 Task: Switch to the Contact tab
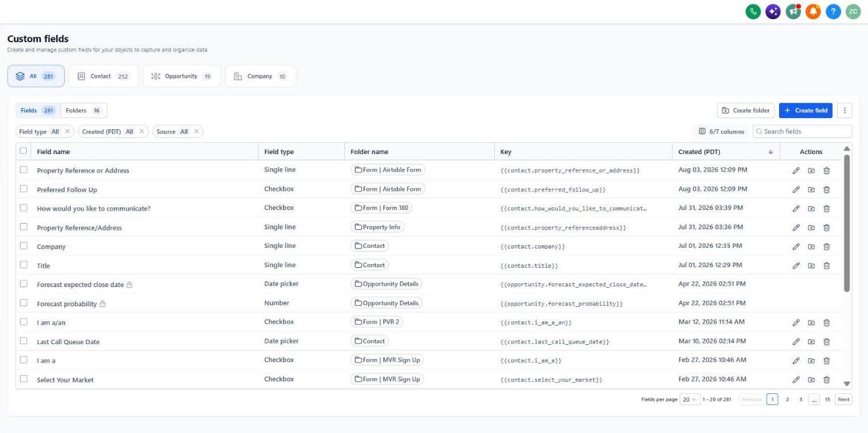pyautogui.click(x=103, y=76)
